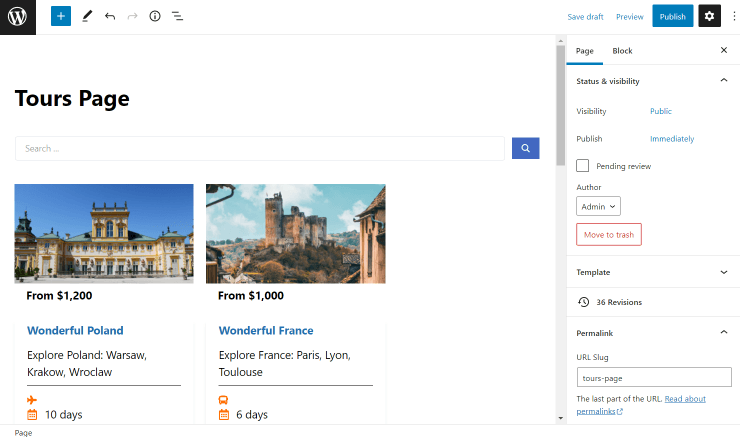This screenshot has height=437, width=740.
Task: Click the external link icon after permalinks
Action: (x=620, y=412)
